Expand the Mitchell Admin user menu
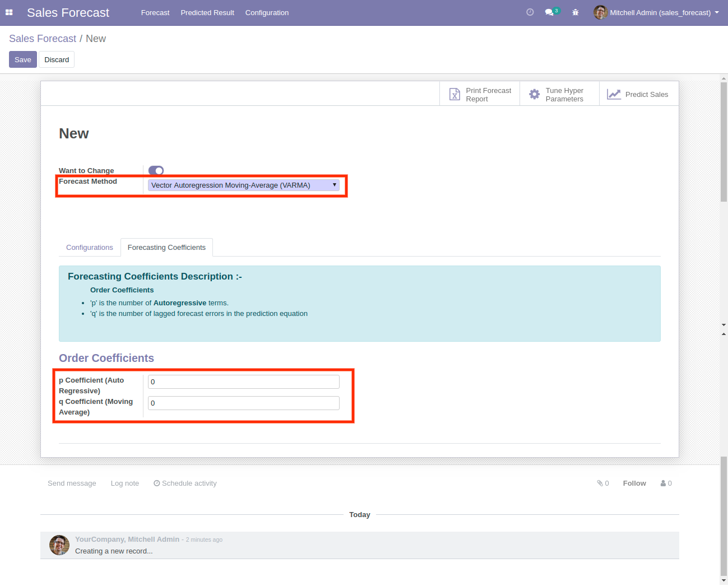The height and width of the screenshot is (586, 728). pyautogui.click(x=657, y=12)
